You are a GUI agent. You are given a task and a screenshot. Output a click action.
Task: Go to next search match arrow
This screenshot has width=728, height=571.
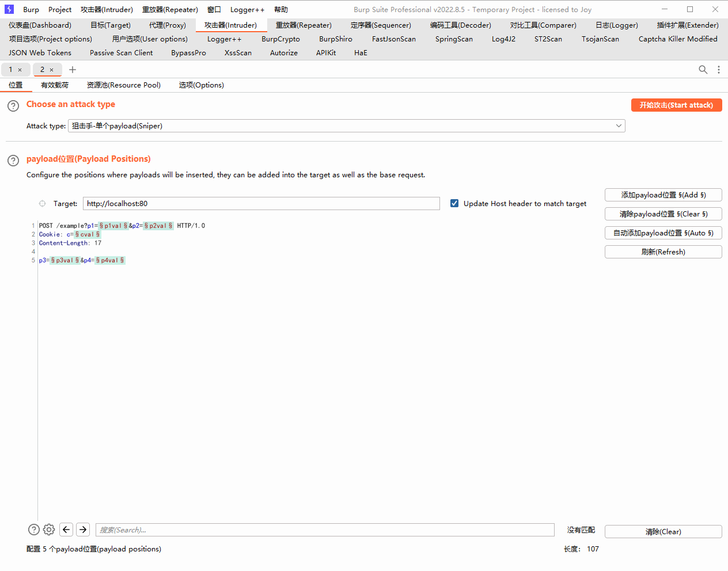83,530
